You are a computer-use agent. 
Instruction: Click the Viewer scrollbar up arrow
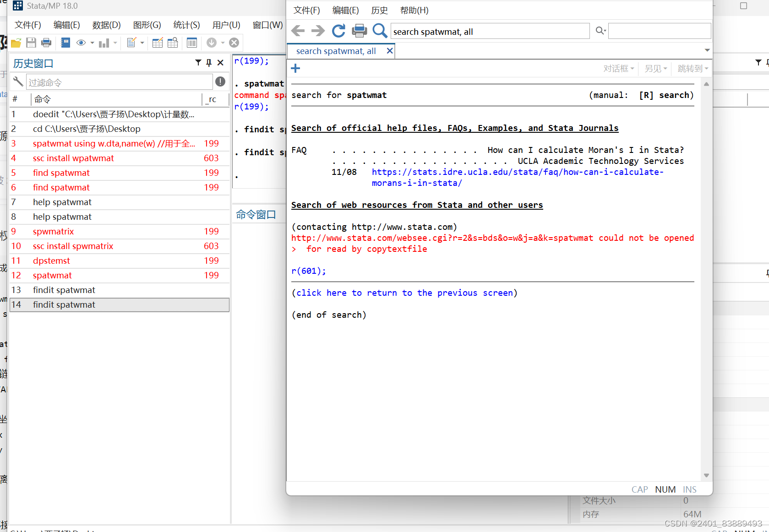pyautogui.click(x=706, y=84)
